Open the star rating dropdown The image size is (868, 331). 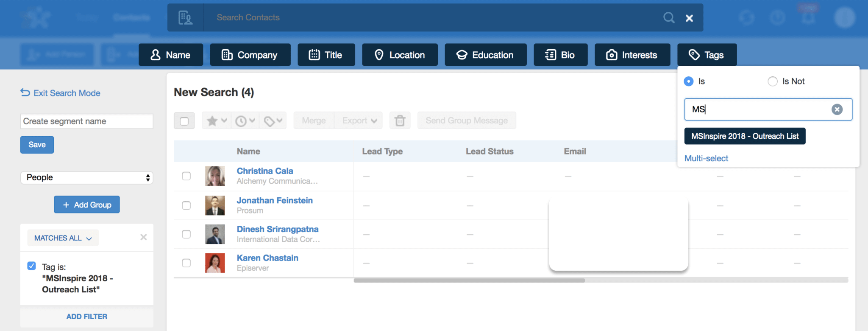coord(217,121)
